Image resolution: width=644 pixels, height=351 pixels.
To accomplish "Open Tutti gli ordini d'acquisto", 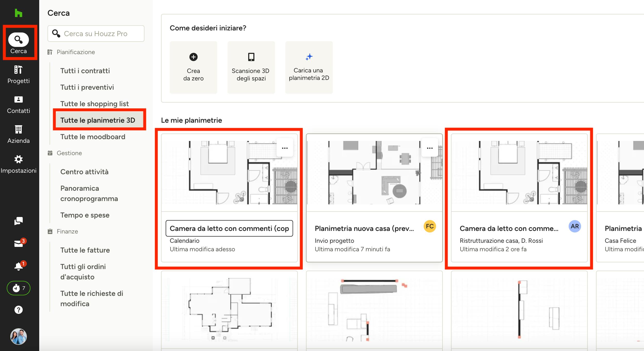I will pos(83,272).
